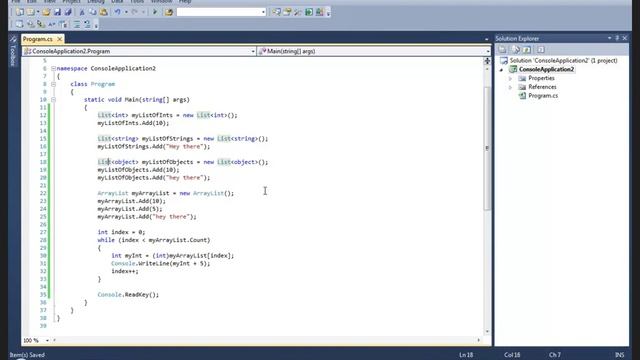This screenshot has width=640, height=360.
Task: Click the 'Ln 18' status bar entry
Action: pyautogui.click(x=466, y=355)
